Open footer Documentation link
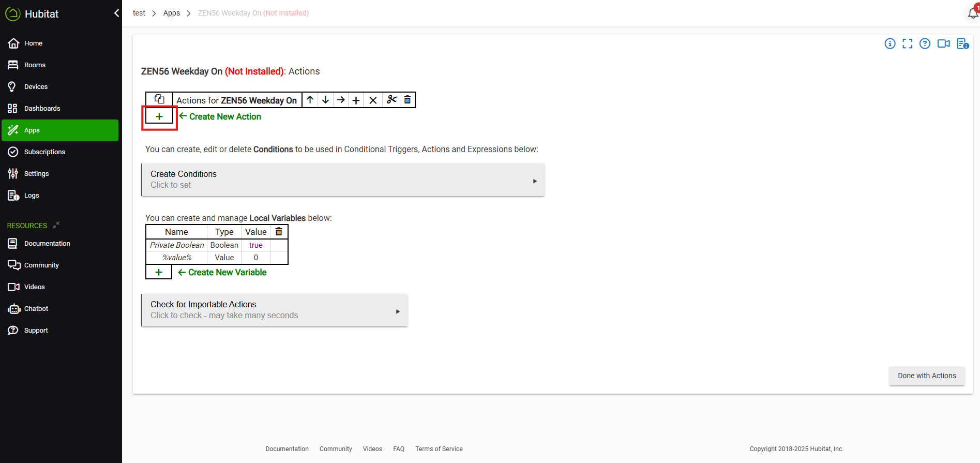Screen dimensions: 980x463 [287, 449]
